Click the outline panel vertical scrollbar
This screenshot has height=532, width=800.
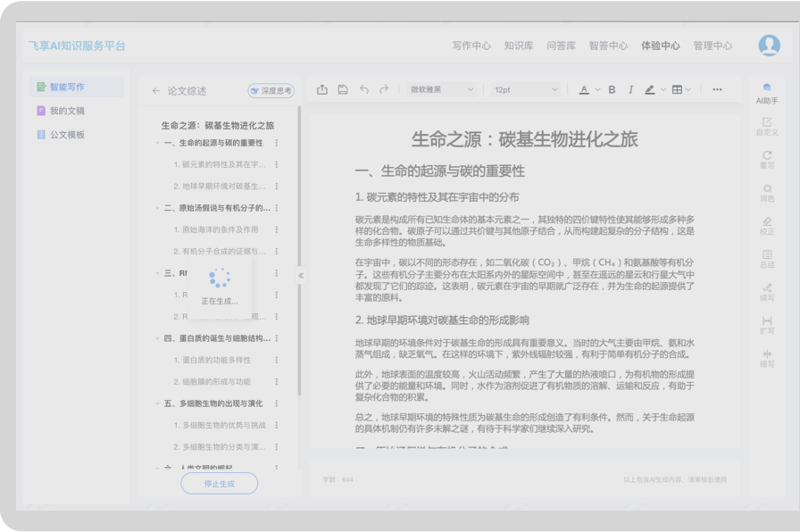299,250
